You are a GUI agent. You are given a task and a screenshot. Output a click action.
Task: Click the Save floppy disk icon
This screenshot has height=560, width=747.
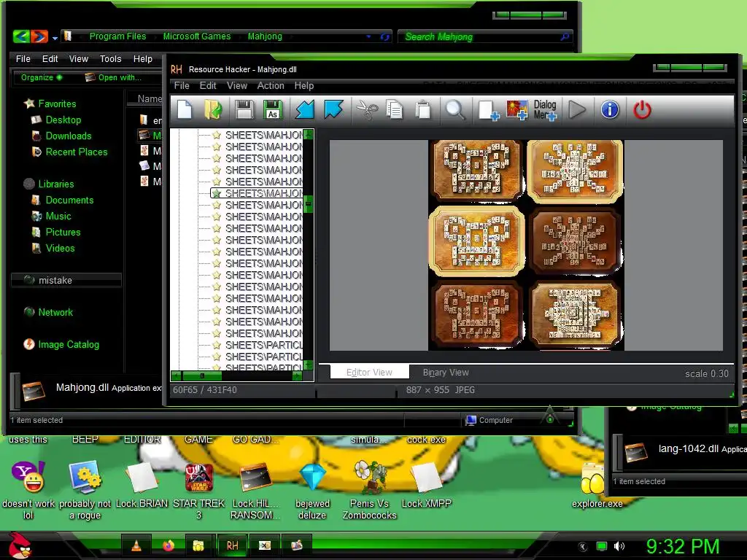click(244, 110)
